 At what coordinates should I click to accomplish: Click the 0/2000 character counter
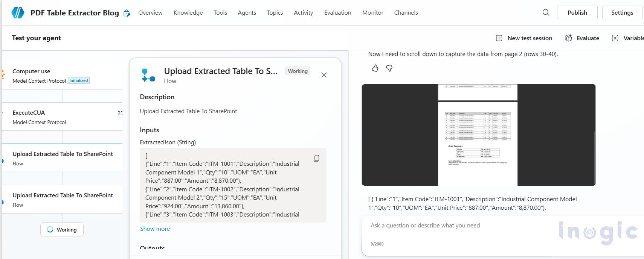click(x=377, y=244)
